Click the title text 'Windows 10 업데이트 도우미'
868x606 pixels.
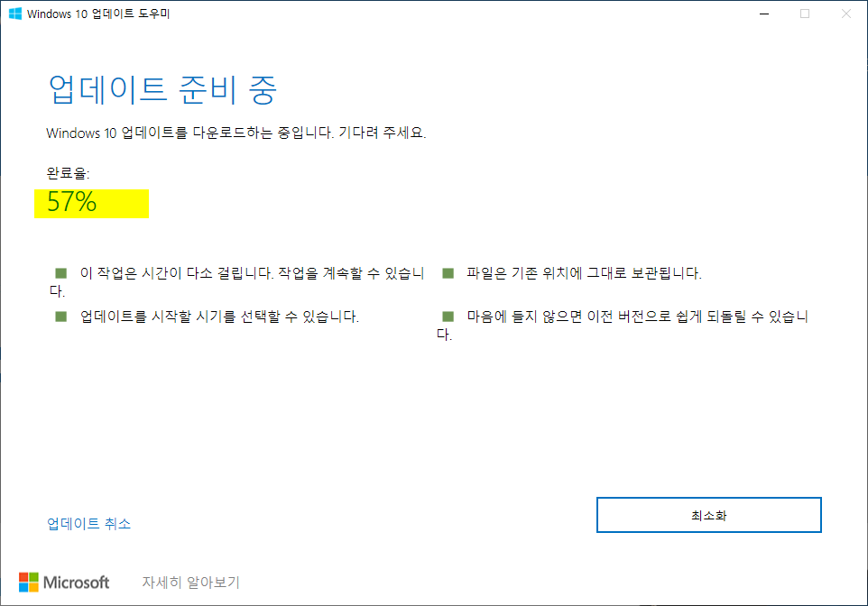point(98,14)
